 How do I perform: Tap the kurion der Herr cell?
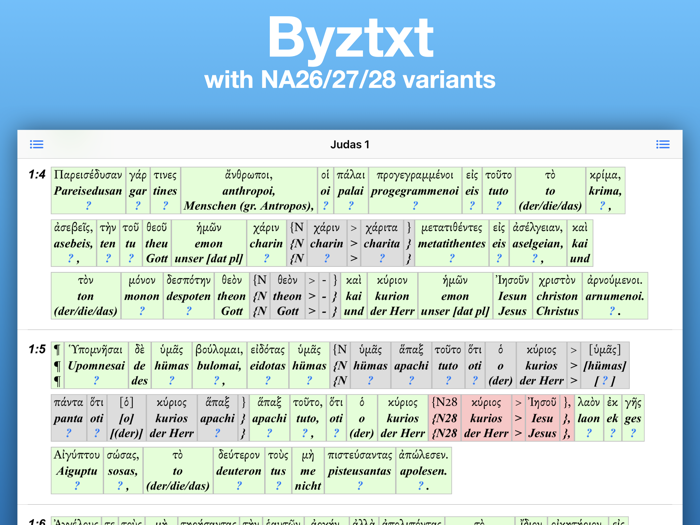pyautogui.click(x=392, y=296)
